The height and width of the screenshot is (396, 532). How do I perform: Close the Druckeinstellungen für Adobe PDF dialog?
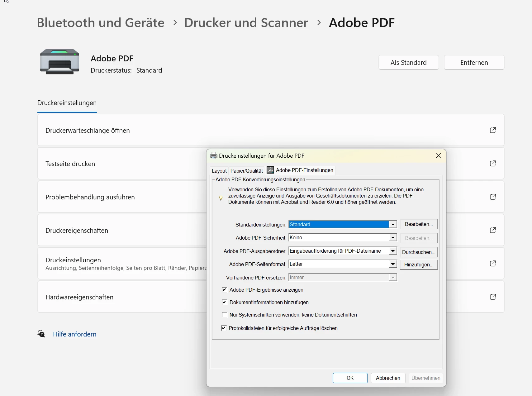click(438, 155)
